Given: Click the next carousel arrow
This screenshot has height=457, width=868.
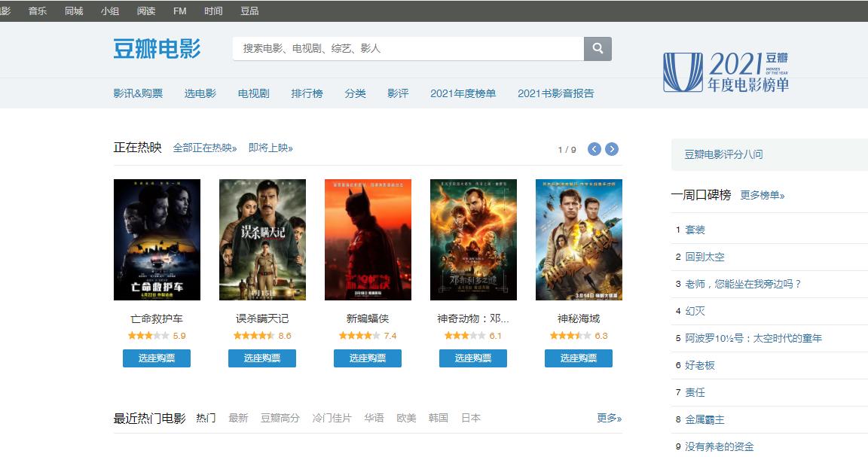Looking at the screenshot, I should [x=612, y=149].
